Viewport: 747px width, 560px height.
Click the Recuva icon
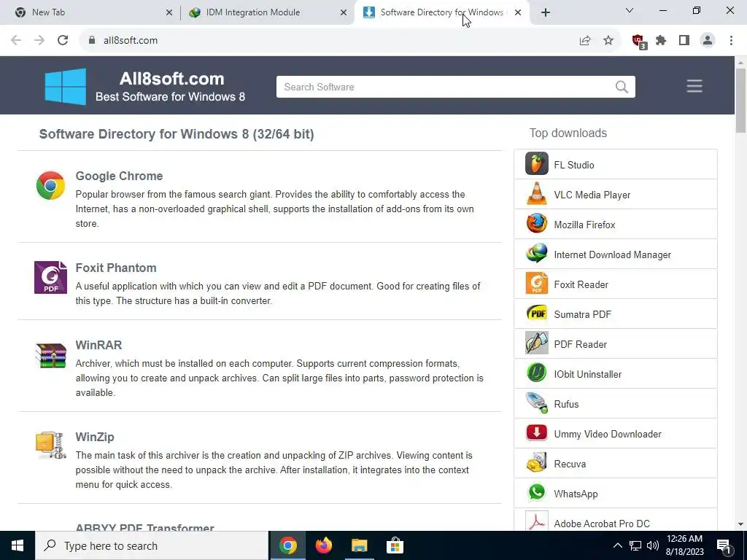pos(536,463)
